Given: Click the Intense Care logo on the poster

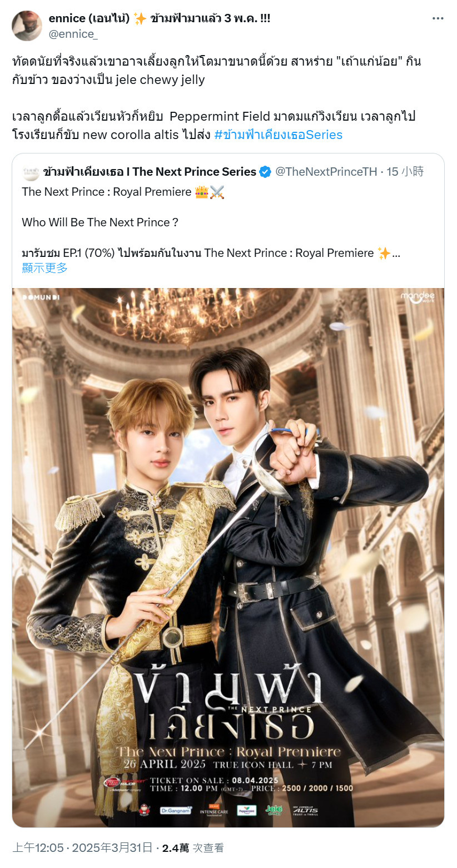Looking at the screenshot, I should (213, 810).
